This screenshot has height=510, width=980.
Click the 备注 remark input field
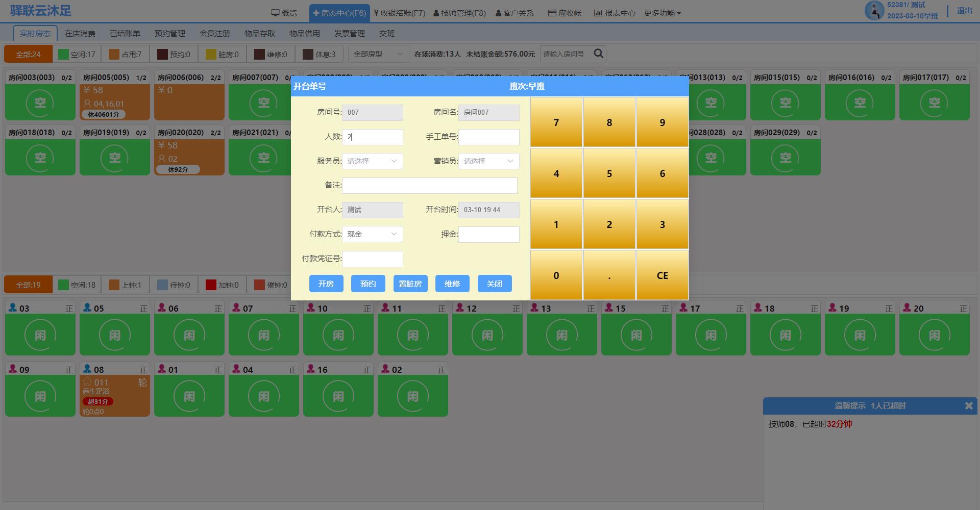tap(429, 186)
